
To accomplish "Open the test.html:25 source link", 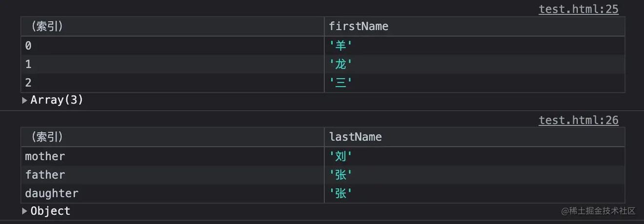I will (578, 9).
